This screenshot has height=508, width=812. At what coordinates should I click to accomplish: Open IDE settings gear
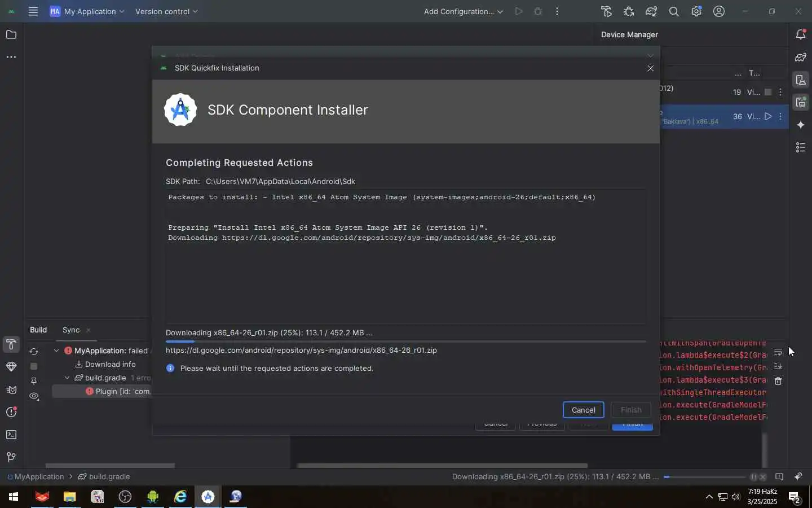point(697,11)
